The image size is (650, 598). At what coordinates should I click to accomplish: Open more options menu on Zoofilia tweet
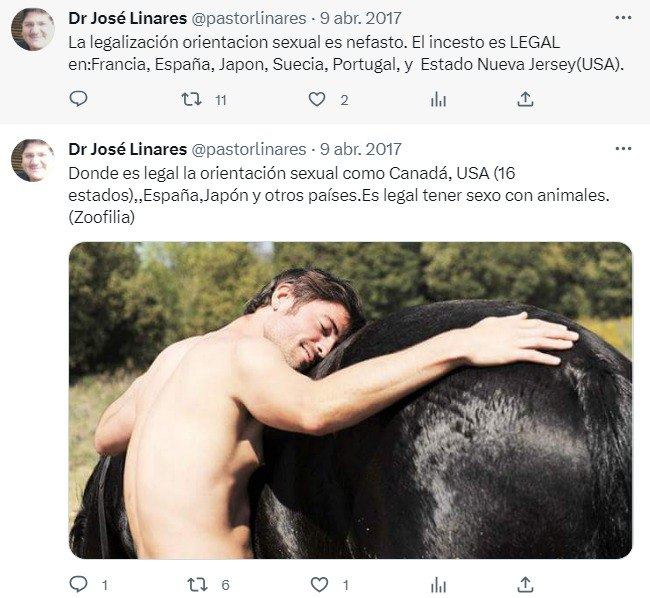coord(623,149)
